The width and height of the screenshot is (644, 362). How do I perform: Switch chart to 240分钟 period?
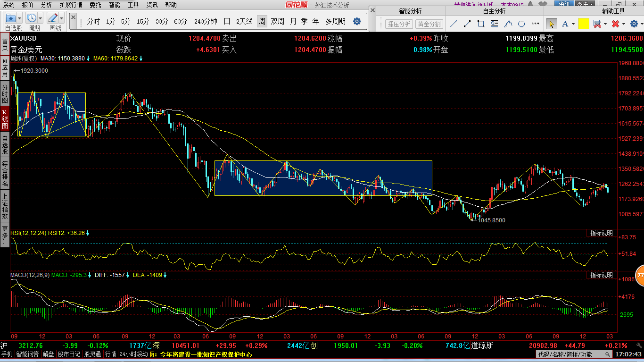coord(206,21)
